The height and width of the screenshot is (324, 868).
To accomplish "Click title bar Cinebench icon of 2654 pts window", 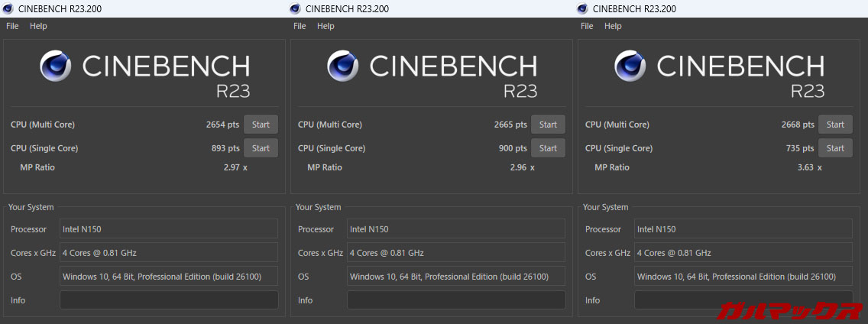I will click(8, 8).
